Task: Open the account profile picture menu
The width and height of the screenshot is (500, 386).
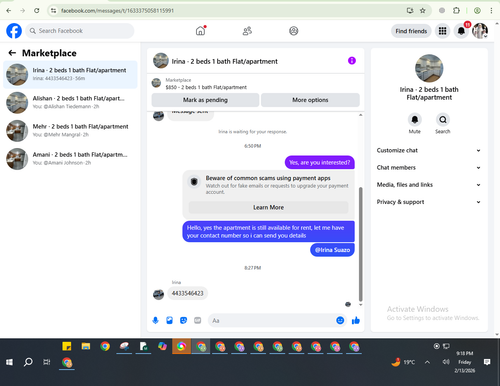Action: click(x=480, y=31)
